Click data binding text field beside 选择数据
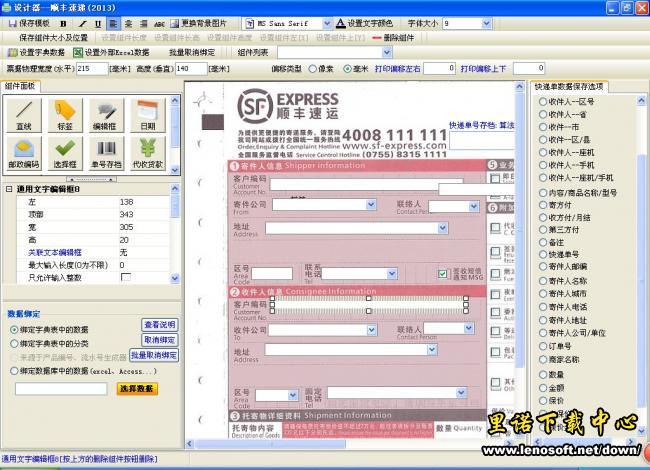This screenshot has height=470, width=650. (61, 389)
